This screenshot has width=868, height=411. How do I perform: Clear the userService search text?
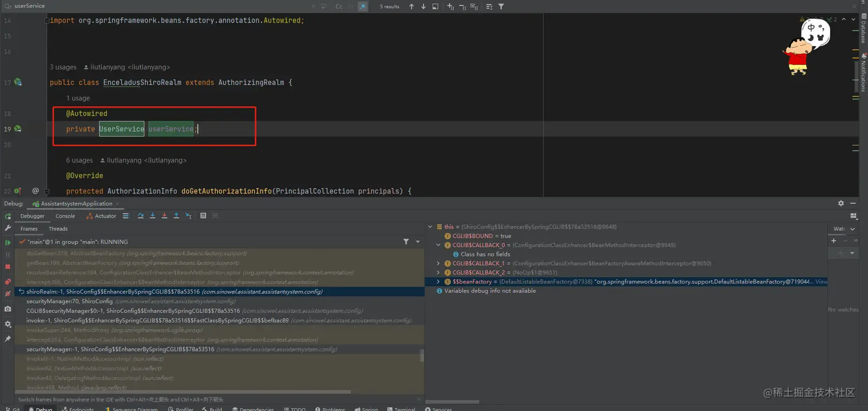point(313,6)
